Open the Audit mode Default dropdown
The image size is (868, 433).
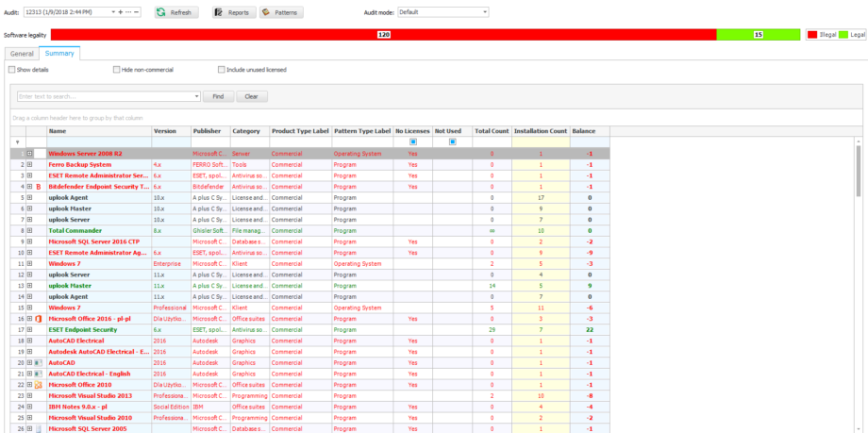pyautogui.click(x=484, y=11)
